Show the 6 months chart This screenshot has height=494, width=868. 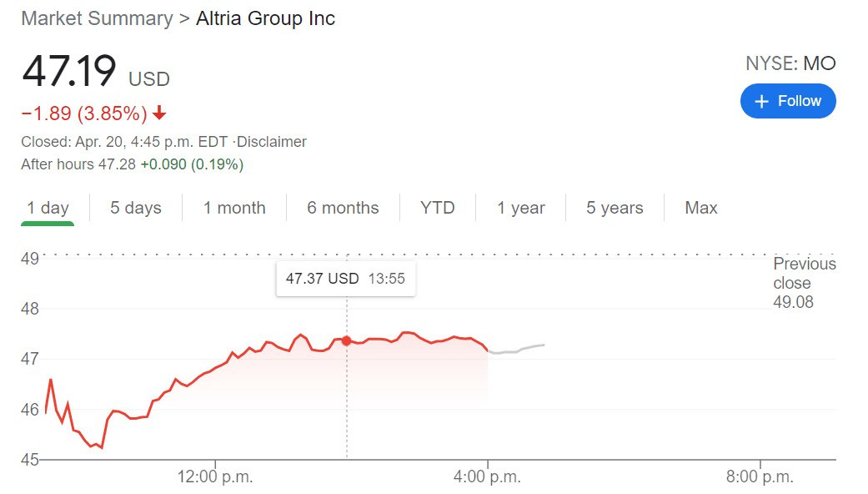click(x=343, y=208)
